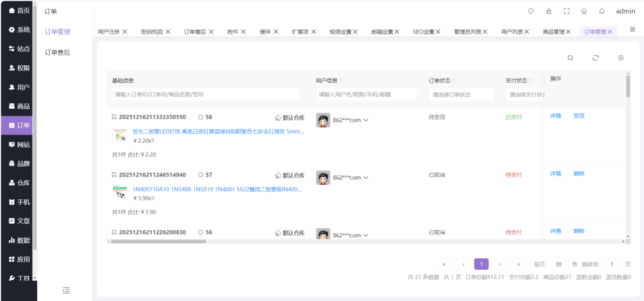Collapse the sidebar menu icon
This screenshot has height=301, width=644.
(x=66, y=290)
